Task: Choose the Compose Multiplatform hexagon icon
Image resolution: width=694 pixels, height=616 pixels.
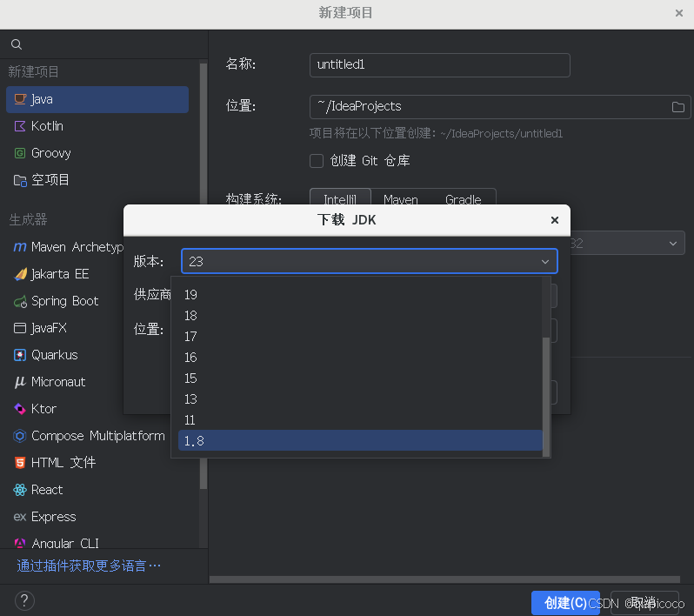Action: coord(20,436)
